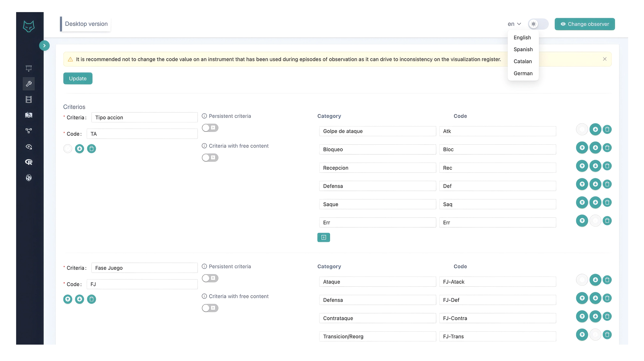Viewport: 644px width, 361px height.
Task: Select Catalan language option
Action: [522, 61]
